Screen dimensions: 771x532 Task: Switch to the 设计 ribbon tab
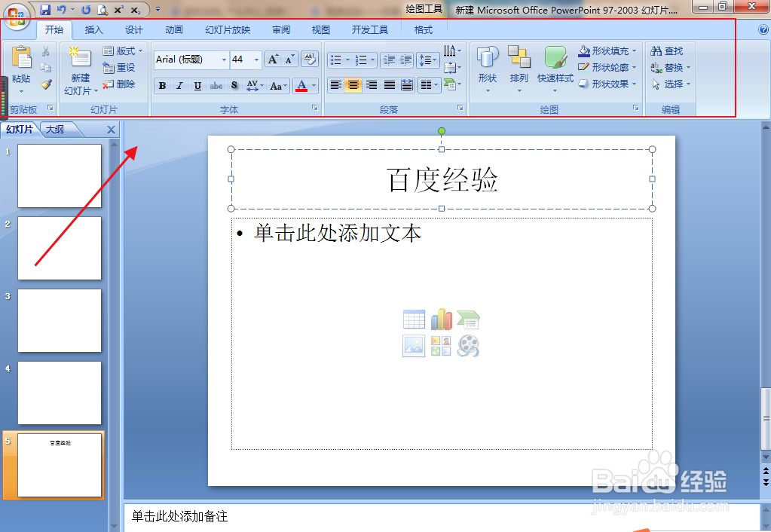point(133,30)
